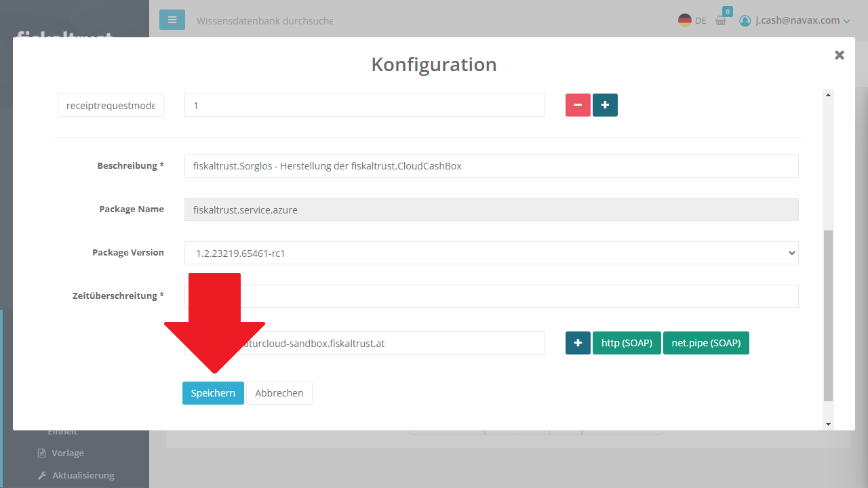Viewport: 868px width, 488px height.
Task: Click the Vorlage document icon in sidebar
Action: click(42, 453)
